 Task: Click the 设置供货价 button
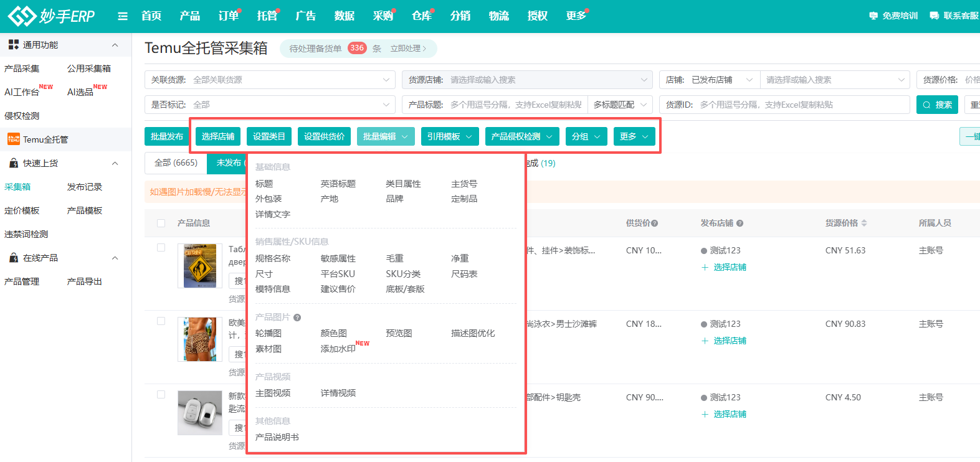pos(325,136)
